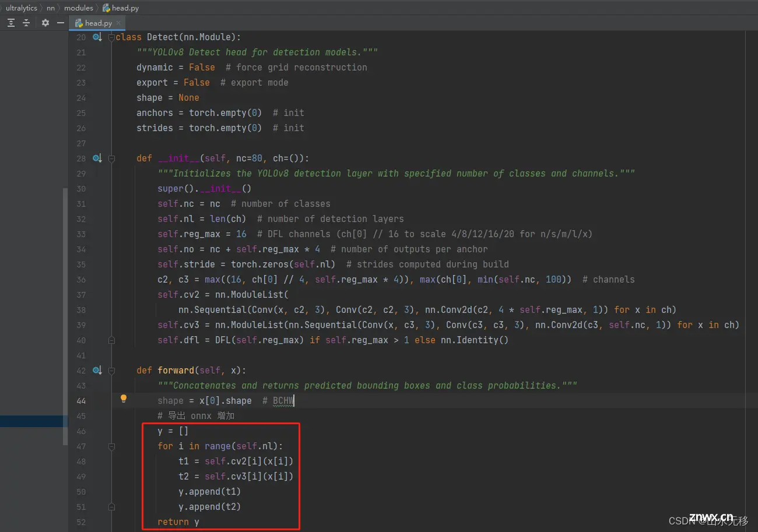Open project panel settings gear
Viewport: 758px width, 532px height.
point(45,23)
